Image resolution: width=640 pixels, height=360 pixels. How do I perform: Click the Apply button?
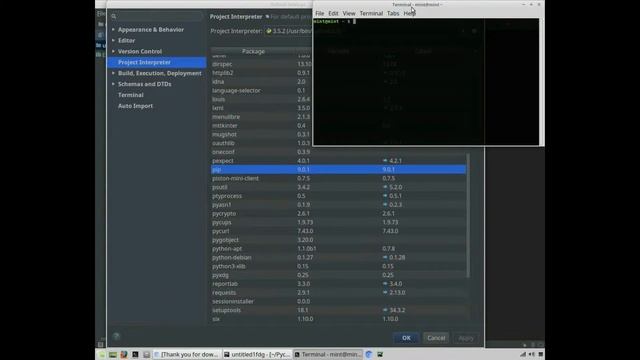point(466,338)
